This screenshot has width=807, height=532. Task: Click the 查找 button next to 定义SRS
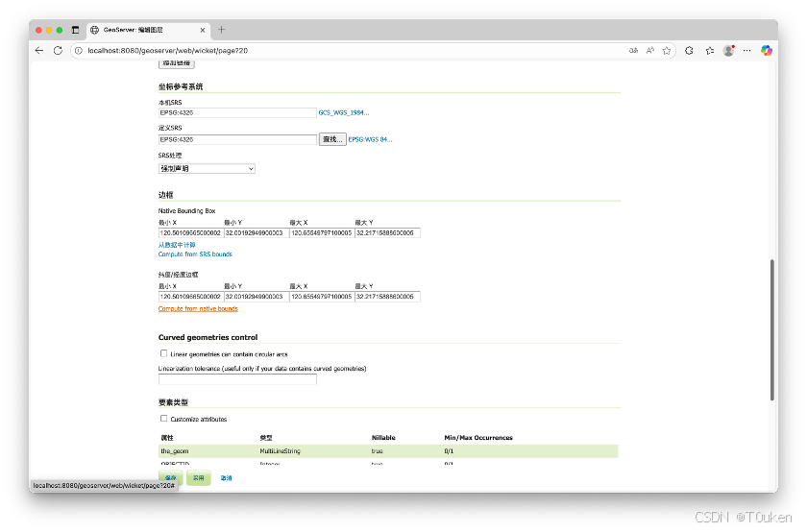332,139
